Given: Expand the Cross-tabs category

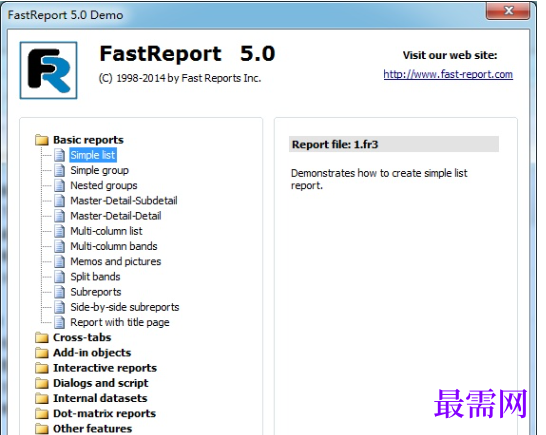Looking at the screenshot, I should click(x=82, y=337).
